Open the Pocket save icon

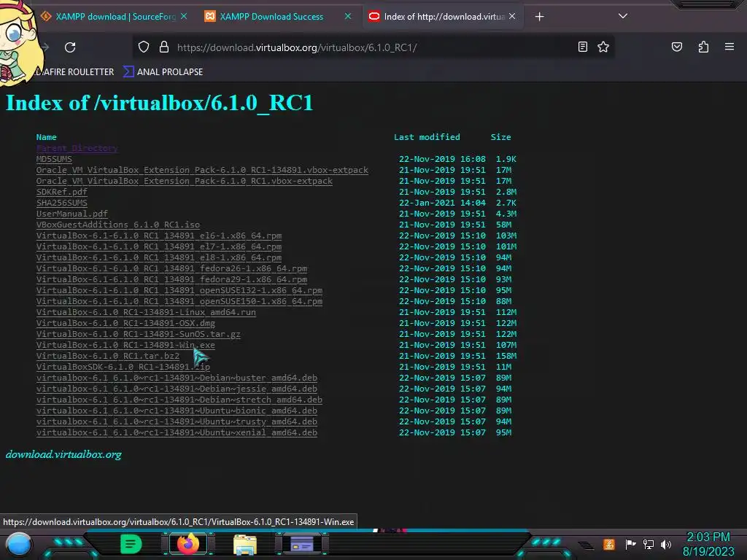676,47
